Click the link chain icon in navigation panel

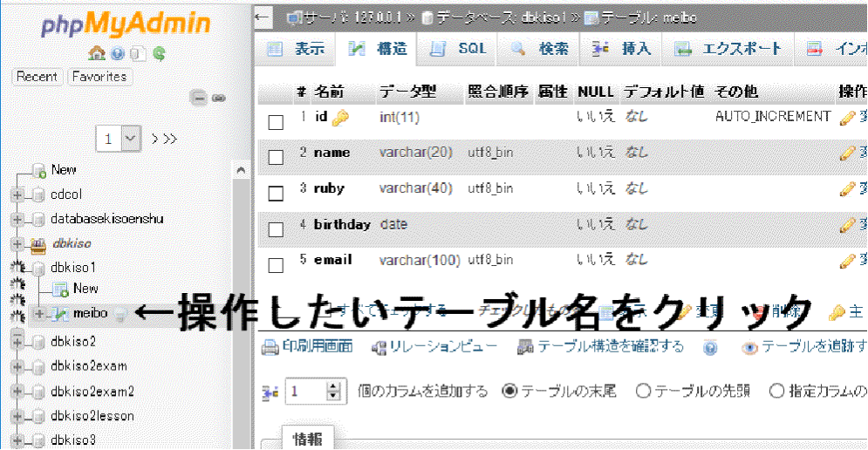click(x=219, y=98)
